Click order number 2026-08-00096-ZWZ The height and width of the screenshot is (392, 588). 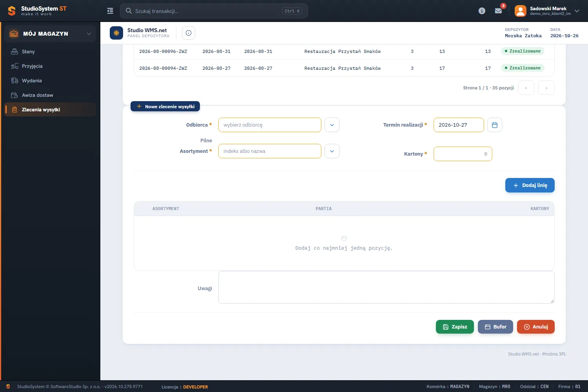163,51
